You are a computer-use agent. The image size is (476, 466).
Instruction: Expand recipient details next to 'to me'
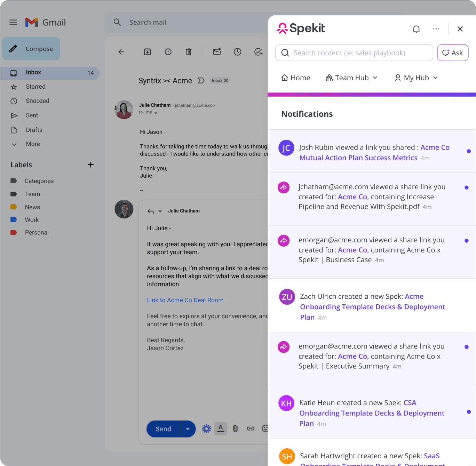click(156, 113)
